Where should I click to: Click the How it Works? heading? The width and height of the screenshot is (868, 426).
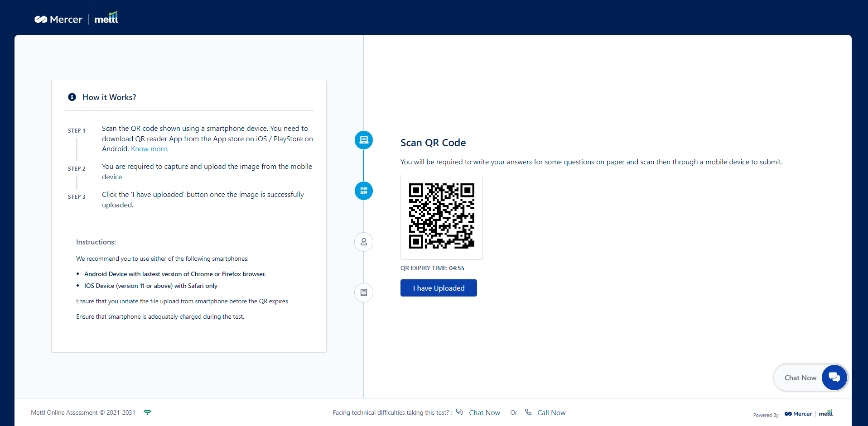109,97
